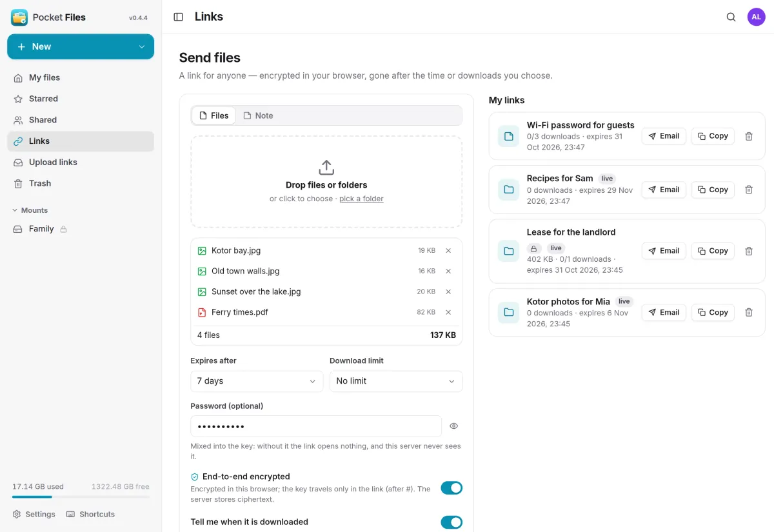Click the New button
The image size is (774, 532).
(x=81, y=46)
